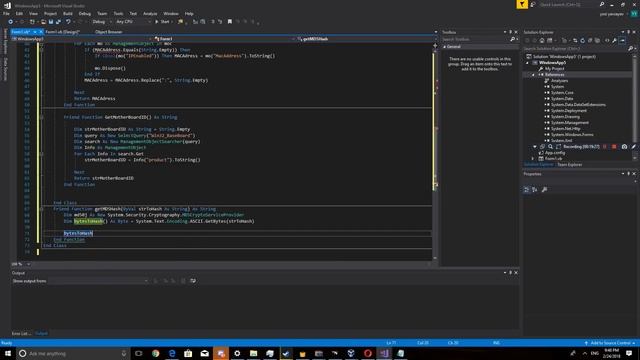Click editor vertical scrollbar

coord(435,151)
